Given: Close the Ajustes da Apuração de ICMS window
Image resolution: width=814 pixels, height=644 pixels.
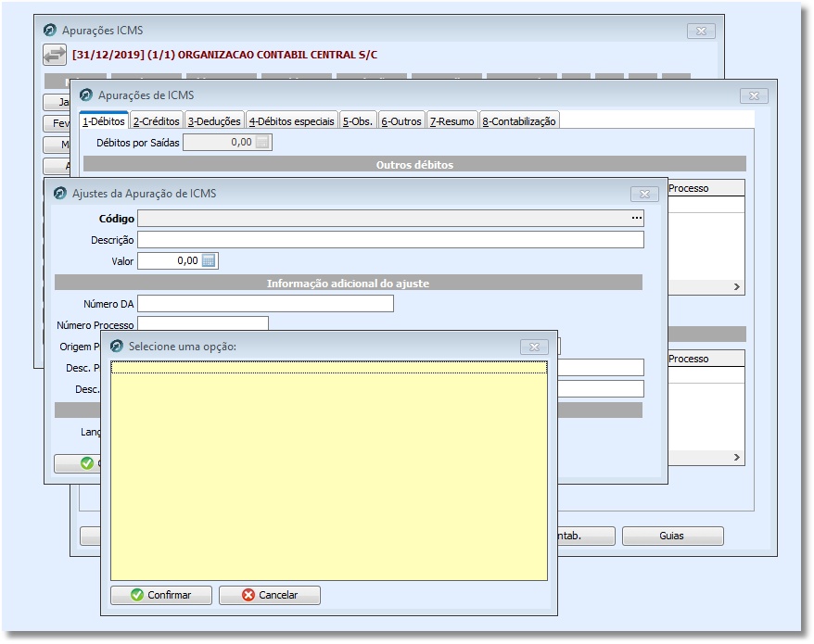Looking at the screenshot, I should [644, 194].
